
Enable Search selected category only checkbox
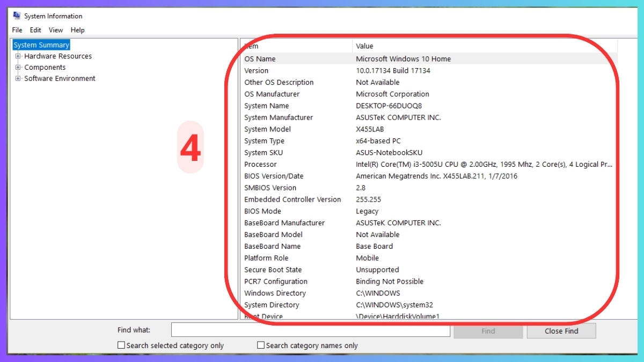pos(121,345)
